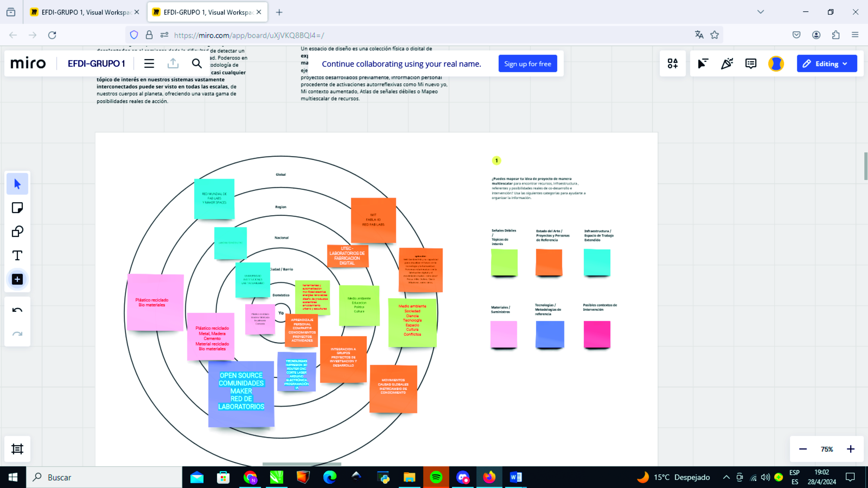Undo the last action
Viewport: 868px width, 488px height.
[x=17, y=310]
